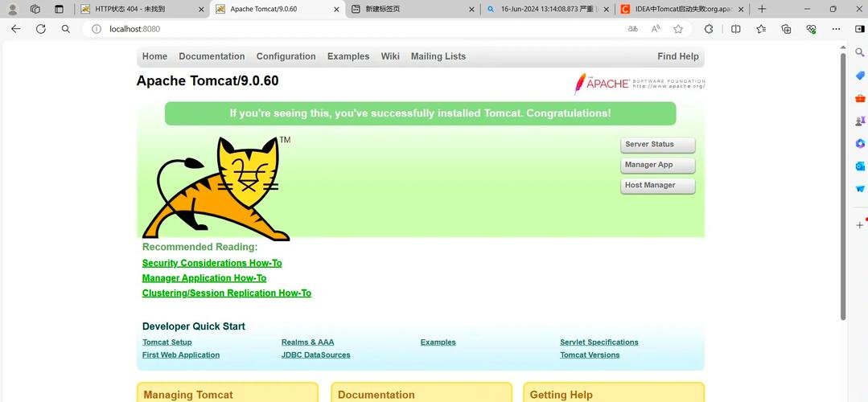
Task: Open the Documentation menu item
Action: click(x=212, y=56)
